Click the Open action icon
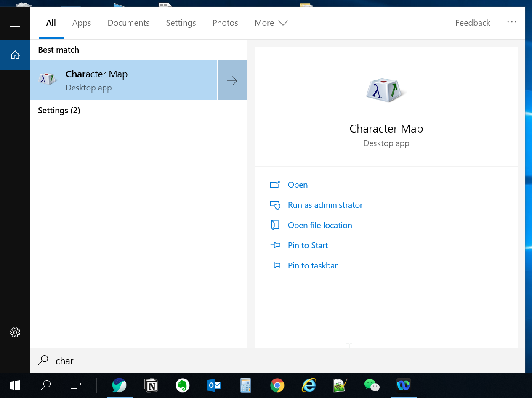 point(275,185)
